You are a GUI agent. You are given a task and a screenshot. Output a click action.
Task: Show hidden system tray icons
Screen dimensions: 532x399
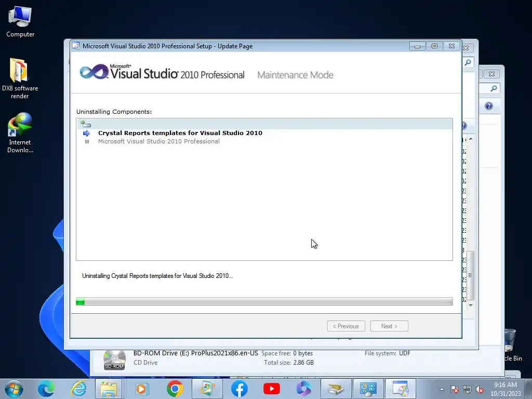point(442,389)
